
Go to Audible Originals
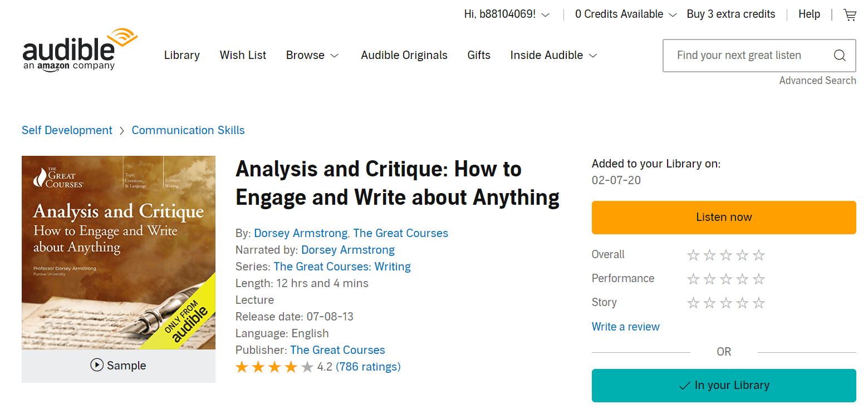coord(404,55)
